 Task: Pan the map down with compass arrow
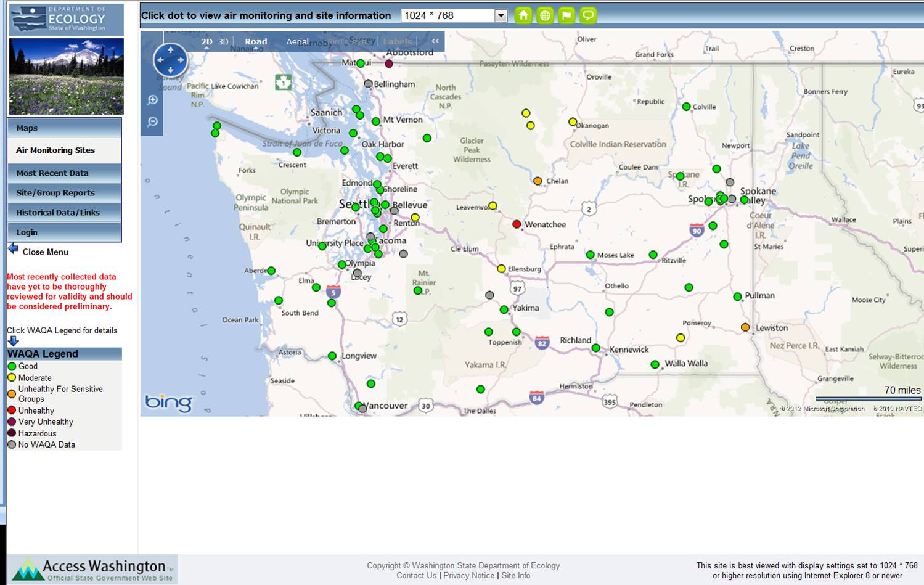pyautogui.click(x=171, y=70)
